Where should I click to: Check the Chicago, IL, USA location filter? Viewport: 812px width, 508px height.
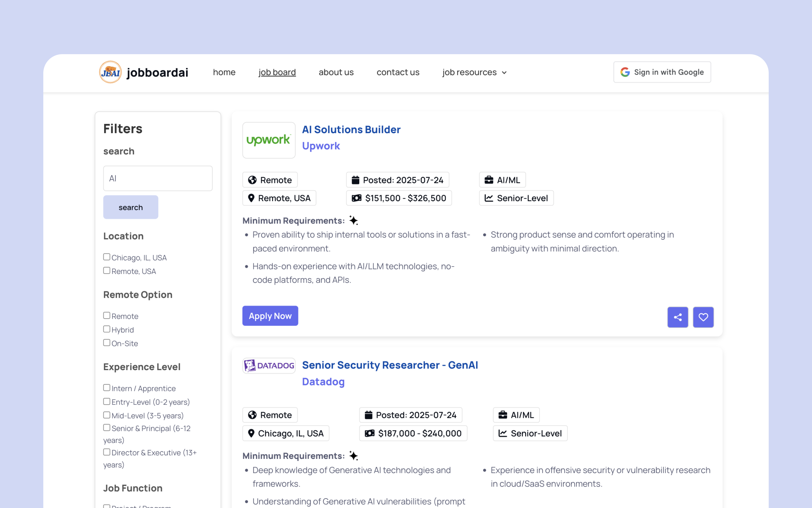(x=107, y=257)
